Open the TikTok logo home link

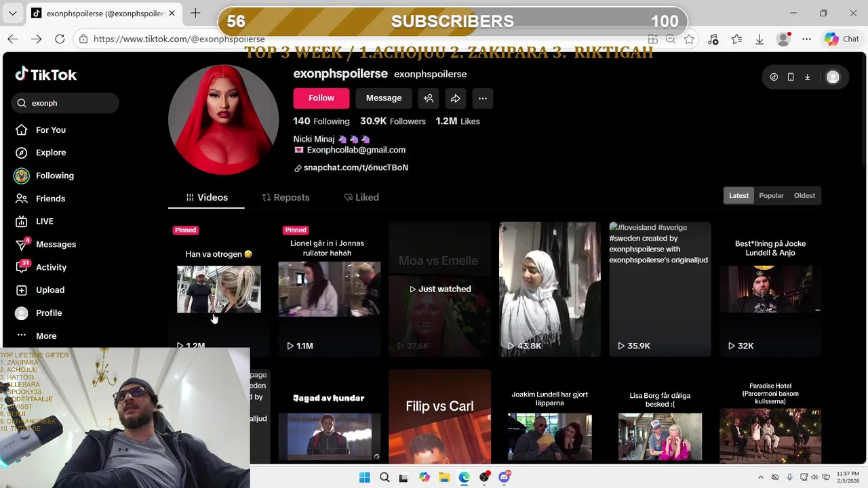46,75
